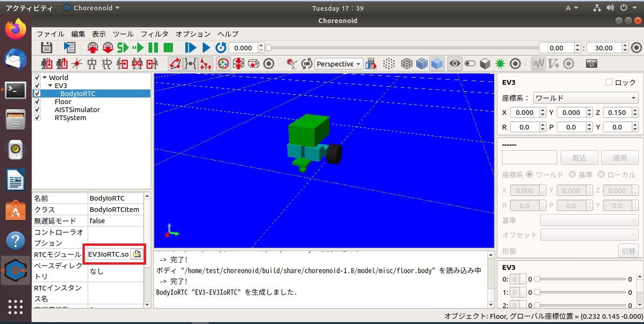Click the globe icon with red up arrow
The height and width of the screenshot is (324, 644).
click(x=93, y=48)
